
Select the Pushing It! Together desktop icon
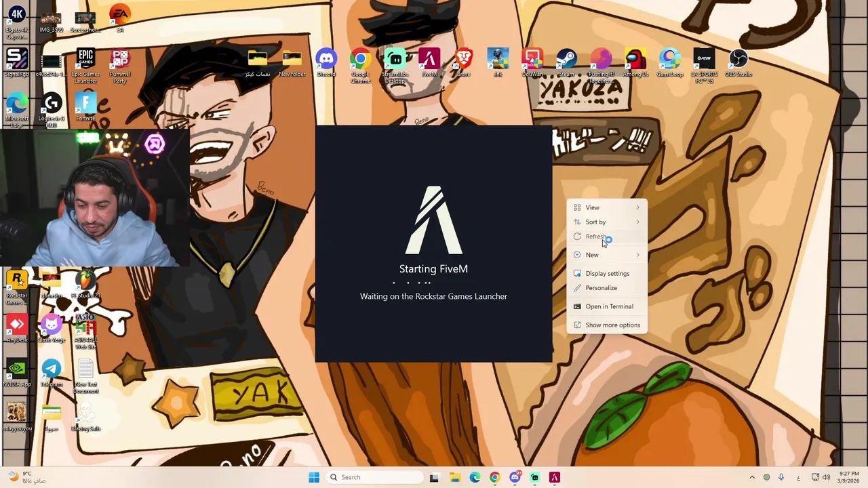click(x=601, y=65)
